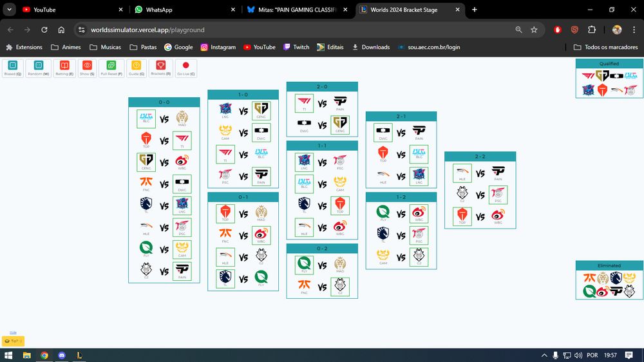Pick BLG in the 1-0 T1 vs BLG match
This screenshot has height=362, width=644.
261,155
